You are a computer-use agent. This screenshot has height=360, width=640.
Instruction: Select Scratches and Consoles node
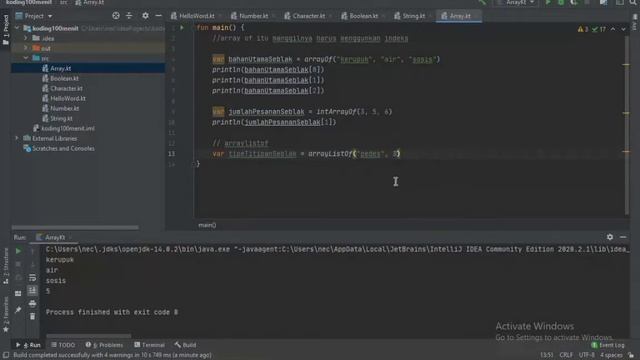tap(63, 149)
